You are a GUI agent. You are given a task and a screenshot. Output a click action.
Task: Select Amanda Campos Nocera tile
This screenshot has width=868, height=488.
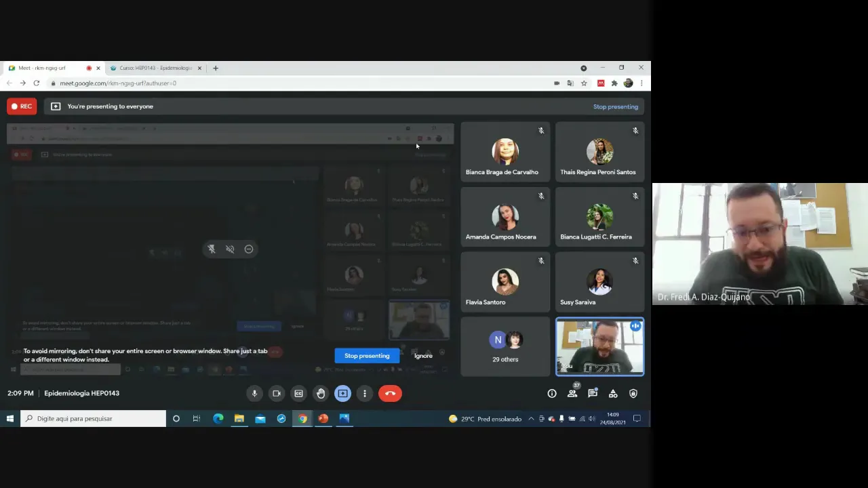point(505,216)
